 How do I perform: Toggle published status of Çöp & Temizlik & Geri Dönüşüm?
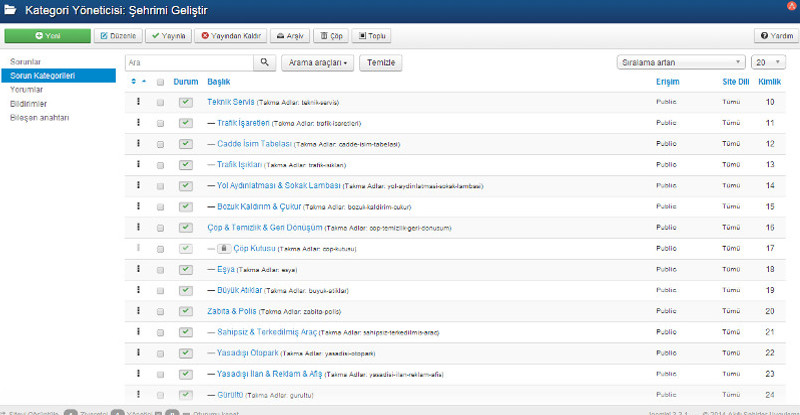186,228
